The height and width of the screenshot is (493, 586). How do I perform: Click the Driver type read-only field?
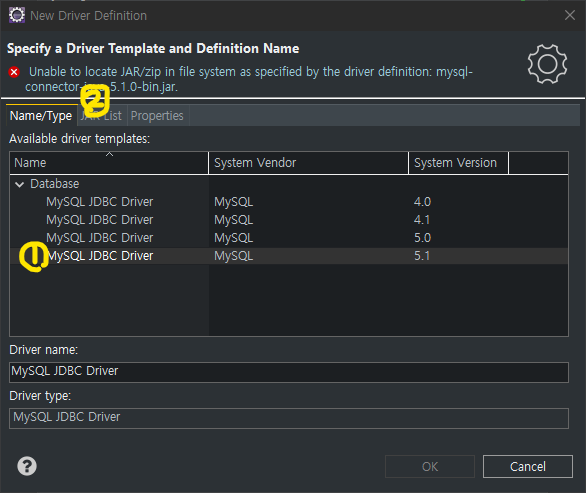(x=289, y=418)
